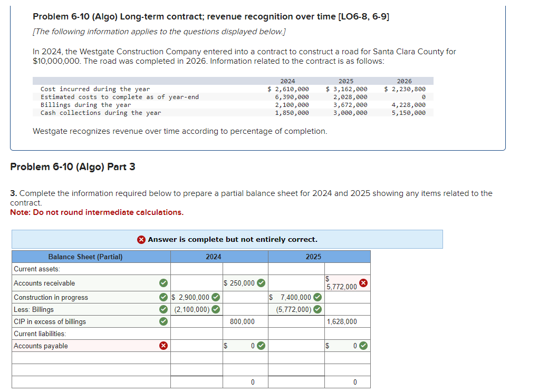Click the green checkmark beside Accounts receivable
The height and width of the screenshot is (392, 548).
tap(162, 283)
